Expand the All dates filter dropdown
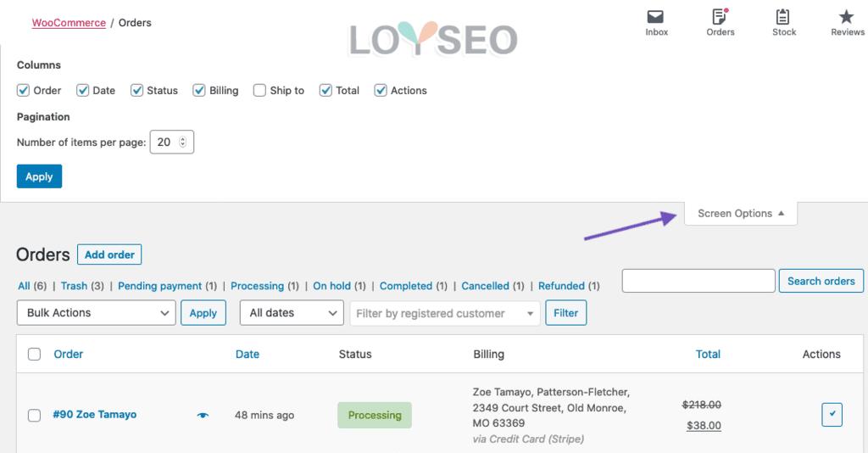This screenshot has height=453, width=868. (292, 313)
